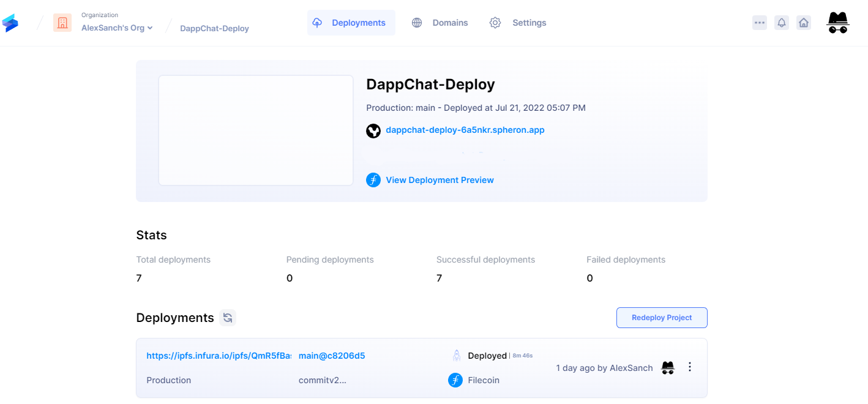Open the deployment row kebab menu
This screenshot has height=404, width=868.
point(690,367)
